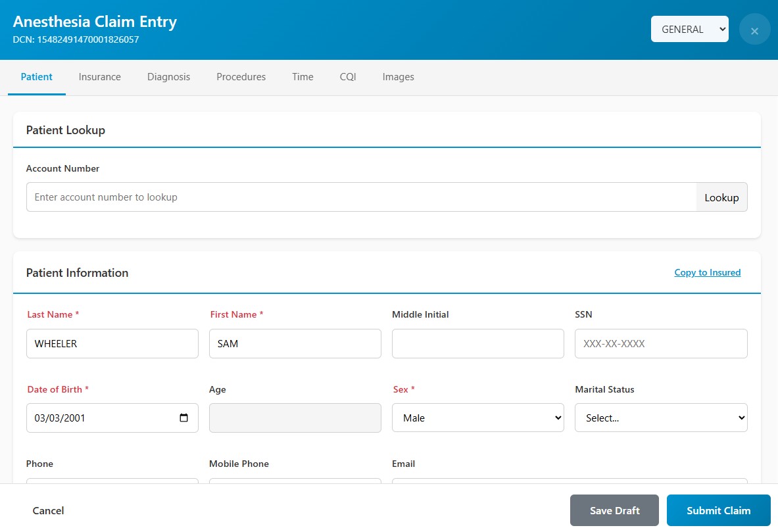Open the Diagnosis tab
This screenshot has width=778, height=532.
coord(168,77)
